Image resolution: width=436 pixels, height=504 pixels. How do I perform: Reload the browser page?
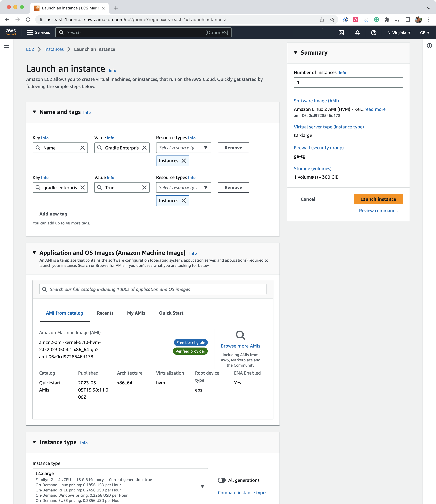click(28, 20)
